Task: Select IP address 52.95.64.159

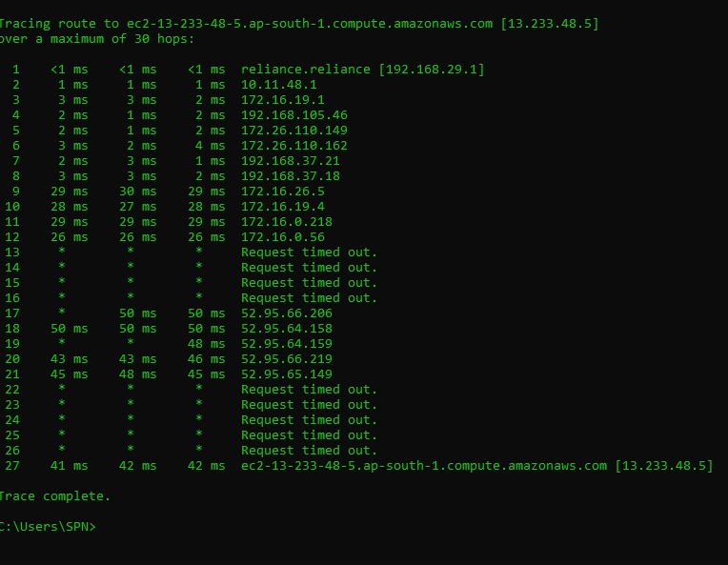Action: coord(287,344)
